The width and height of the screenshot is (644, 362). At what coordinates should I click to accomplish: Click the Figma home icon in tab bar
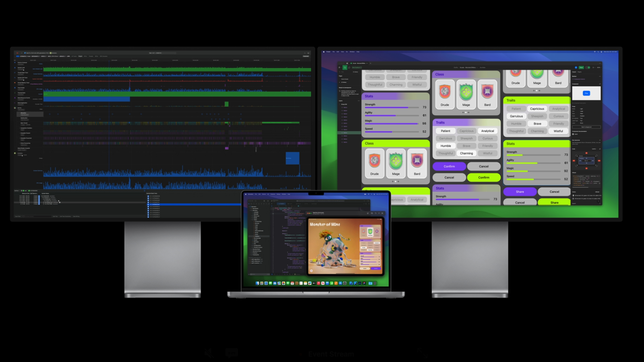click(347, 63)
